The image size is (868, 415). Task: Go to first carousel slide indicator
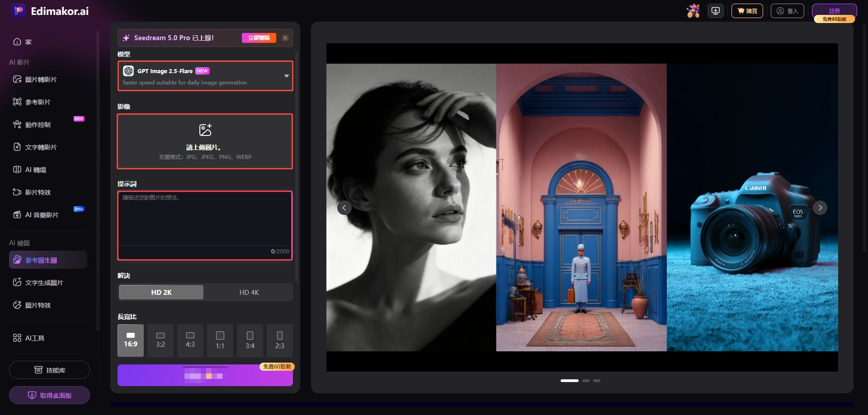click(x=570, y=381)
